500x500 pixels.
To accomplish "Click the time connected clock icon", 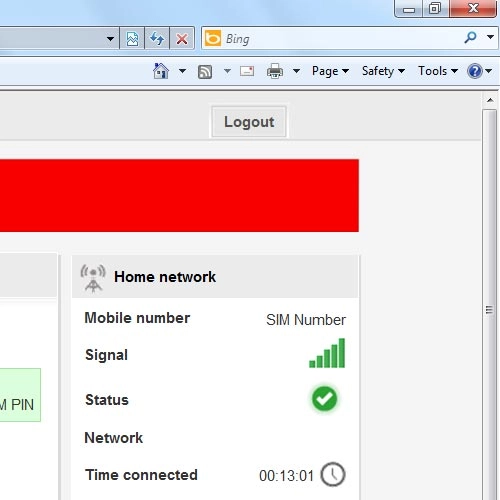I will (x=333, y=474).
